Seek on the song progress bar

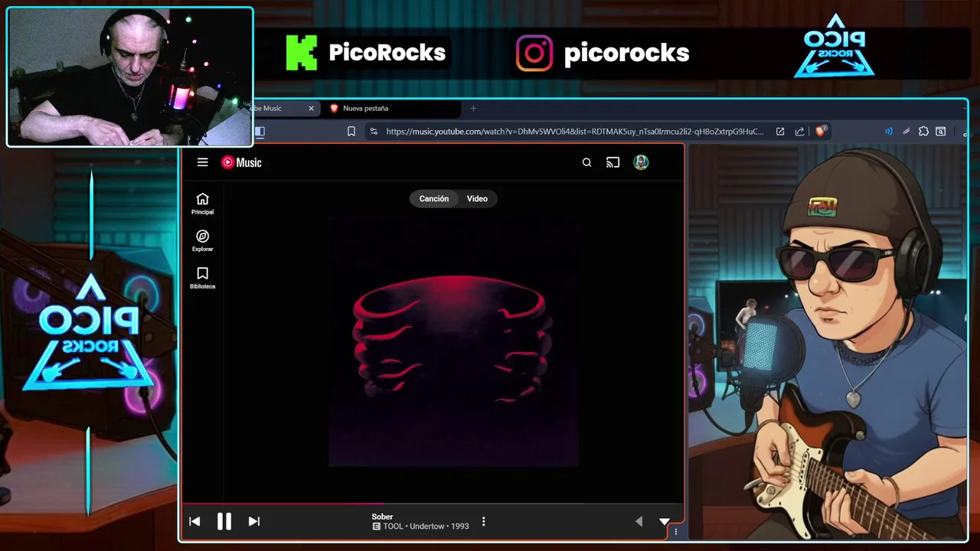433,504
